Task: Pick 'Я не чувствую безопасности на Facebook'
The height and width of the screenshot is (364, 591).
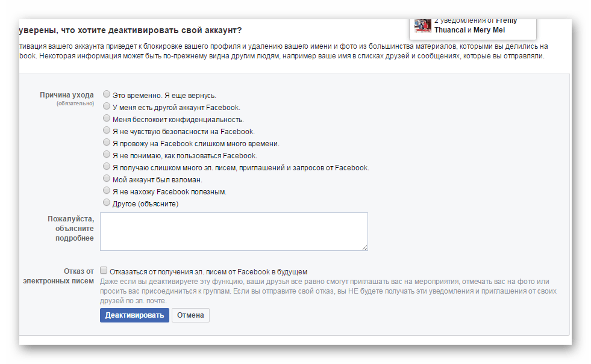Action: click(x=107, y=131)
